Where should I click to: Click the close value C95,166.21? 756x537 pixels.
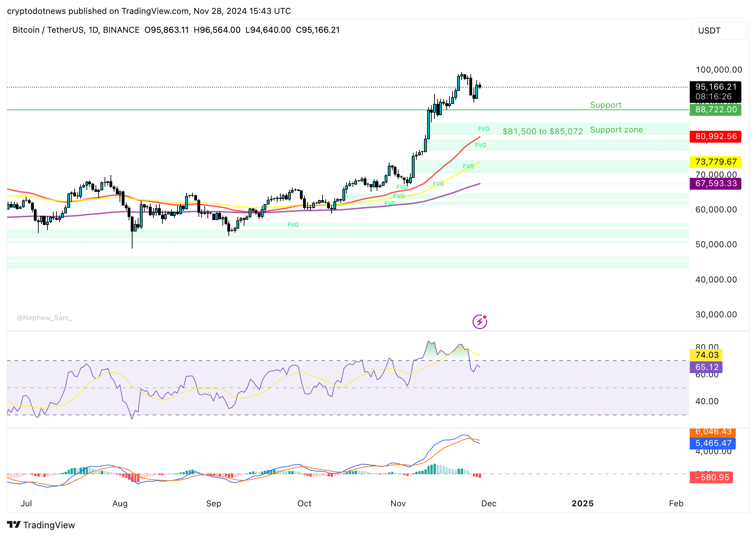click(318, 30)
